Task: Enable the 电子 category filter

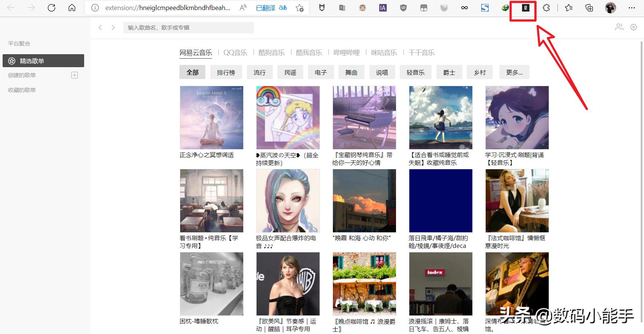Action: (321, 72)
